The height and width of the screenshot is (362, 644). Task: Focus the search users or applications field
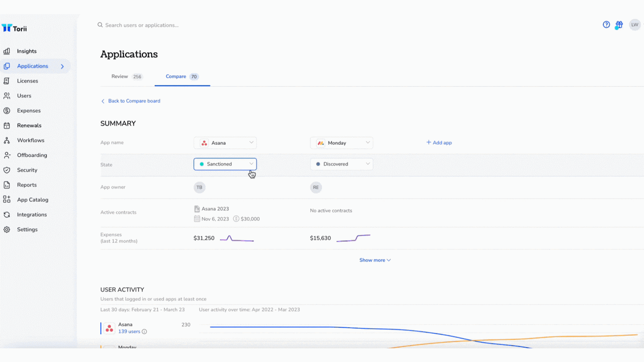(142, 25)
